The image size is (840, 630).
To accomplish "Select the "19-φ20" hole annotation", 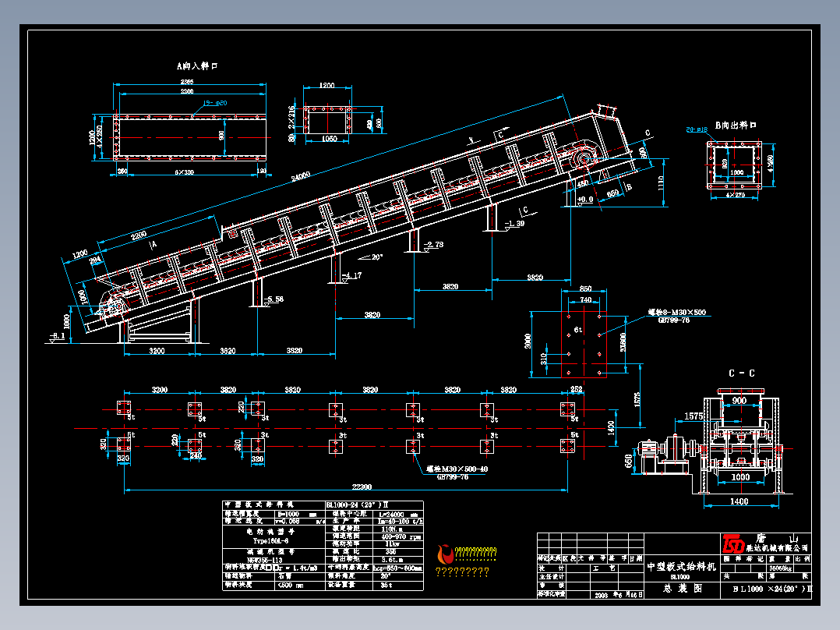I will click(215, 103).
